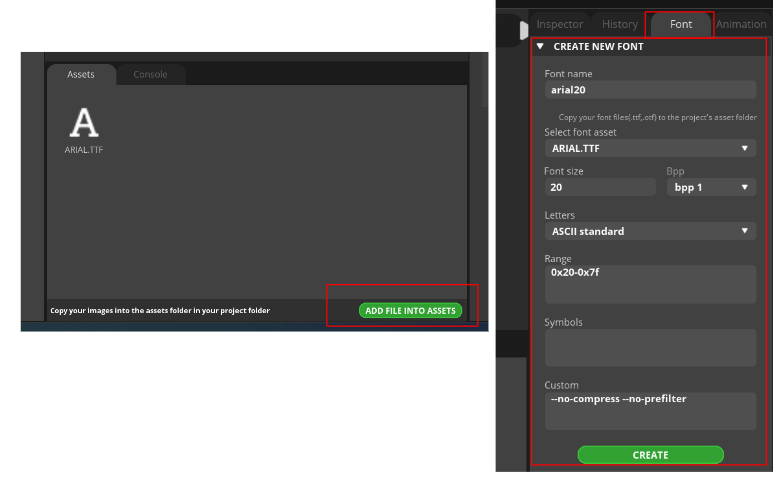This screenshot has height=481, width=779.
Task: Select the ARIAL.TTF font asset icon
Action: pos(84,123)
